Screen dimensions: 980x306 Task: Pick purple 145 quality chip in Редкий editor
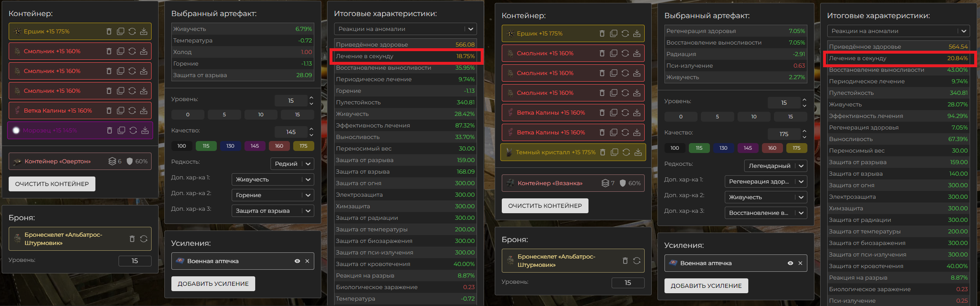254,146
